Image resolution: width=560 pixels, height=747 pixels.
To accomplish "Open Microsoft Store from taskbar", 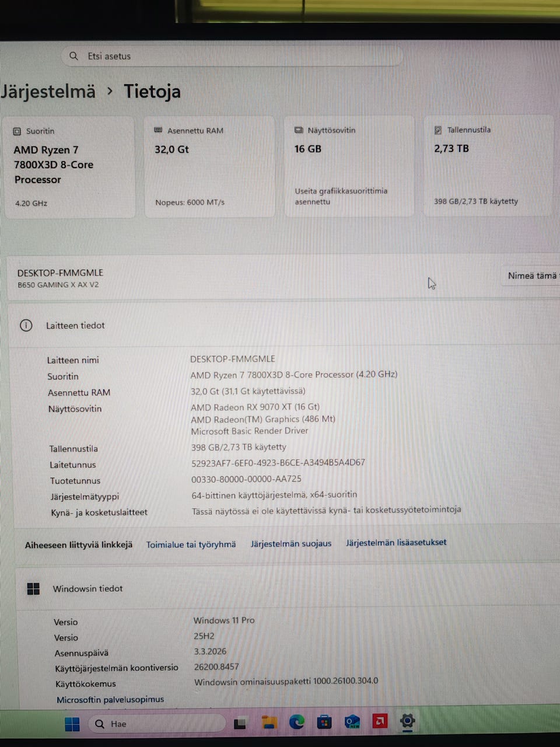I will [324, 722].
